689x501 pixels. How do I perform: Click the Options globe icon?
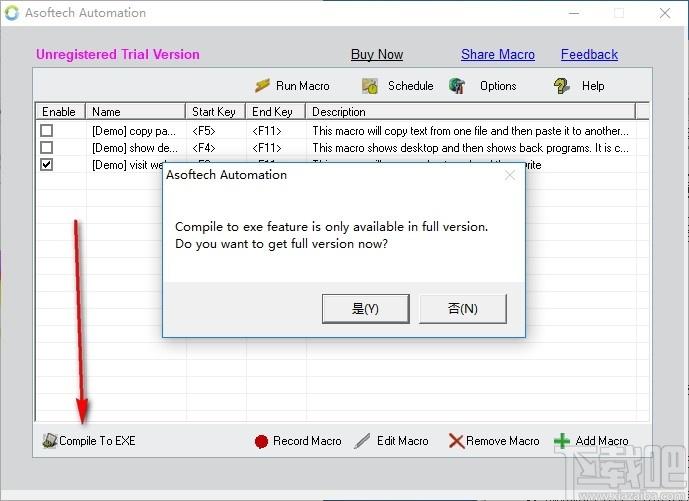tap(457, 86)
